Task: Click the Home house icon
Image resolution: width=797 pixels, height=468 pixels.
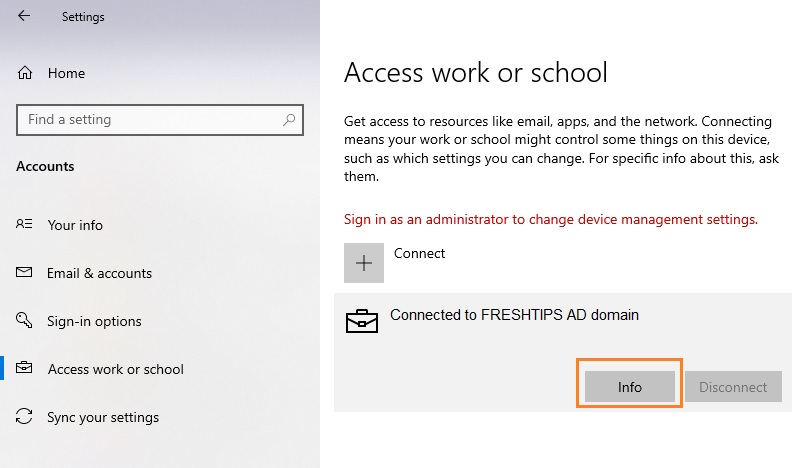Action: coord(25,73)
